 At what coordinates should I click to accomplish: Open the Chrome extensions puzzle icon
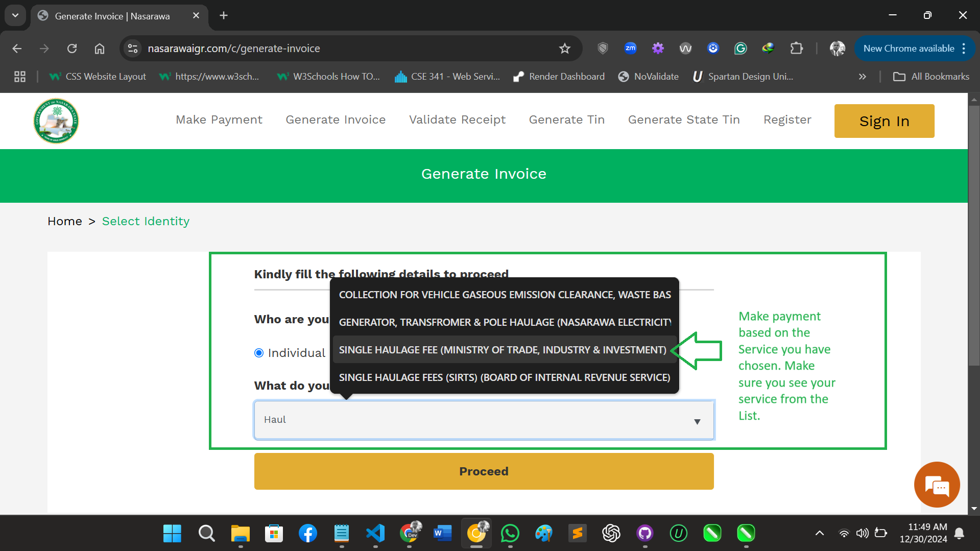click(x=796, y=49)
